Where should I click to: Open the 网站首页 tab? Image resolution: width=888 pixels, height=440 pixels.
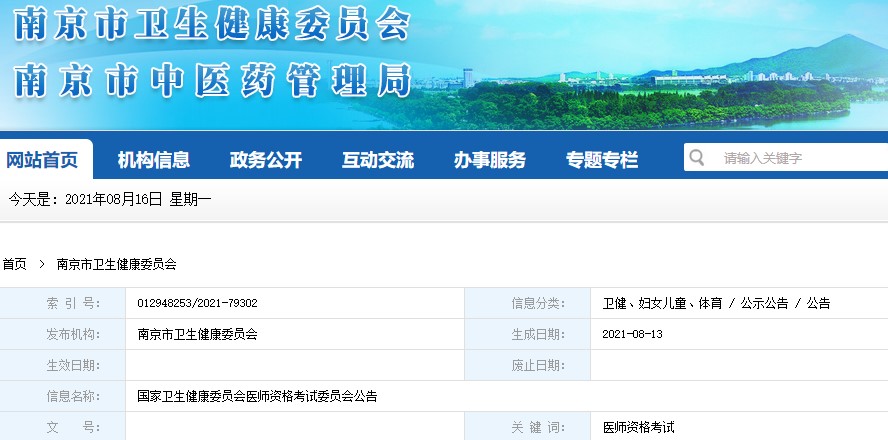[x=42, y=160]
